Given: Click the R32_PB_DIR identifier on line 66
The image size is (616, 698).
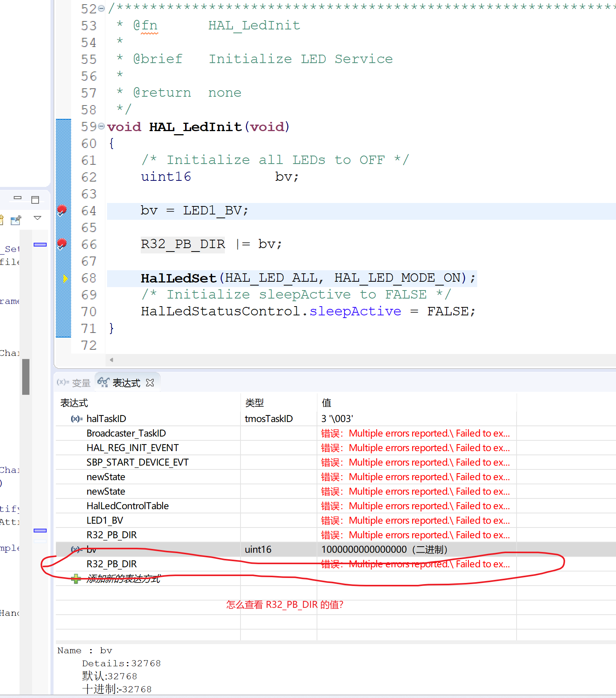Looking at the screenshot, I should click(x=183, y=244).
